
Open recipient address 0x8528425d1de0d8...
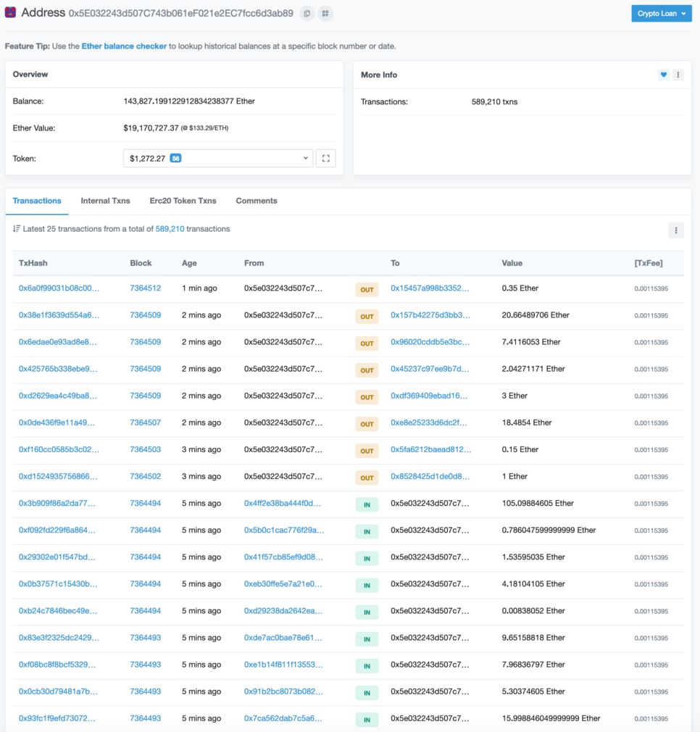click(x=430, y=476)
